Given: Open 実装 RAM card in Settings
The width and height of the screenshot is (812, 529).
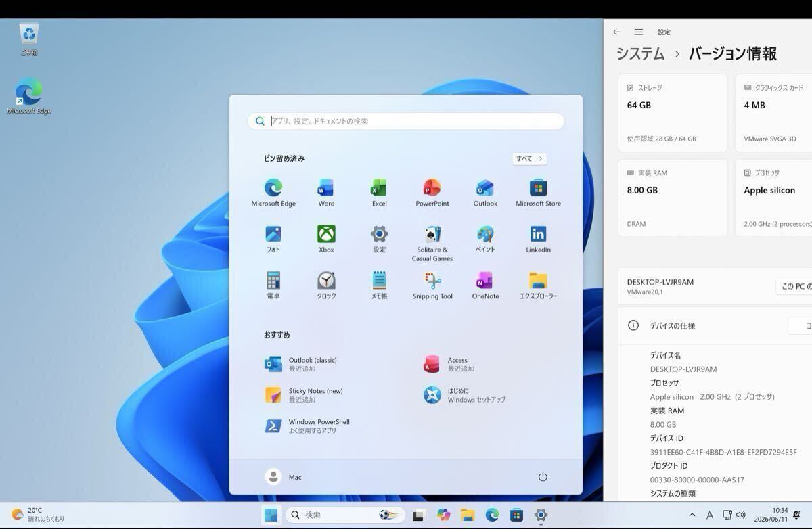Looking at the screenshot, I should 673,198.
